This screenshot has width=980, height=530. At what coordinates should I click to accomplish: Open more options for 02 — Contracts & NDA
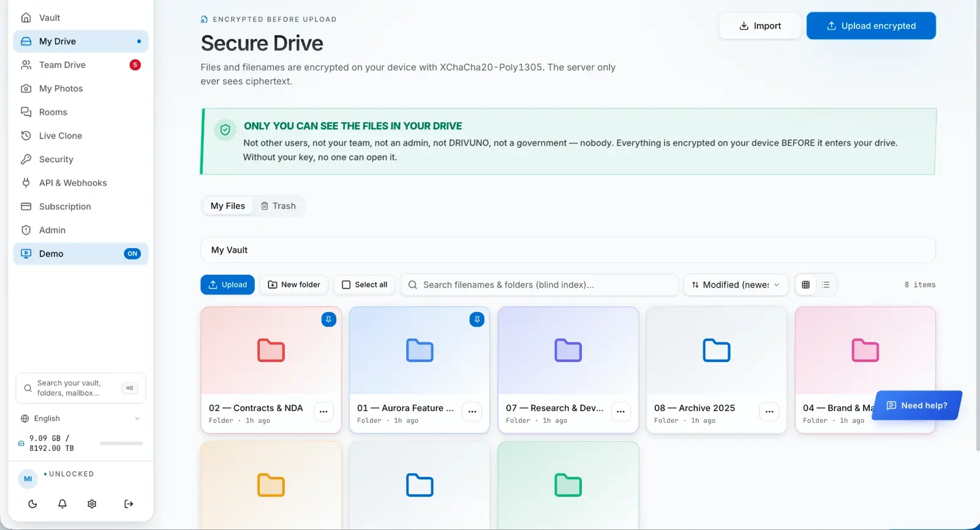coord(323,412)
